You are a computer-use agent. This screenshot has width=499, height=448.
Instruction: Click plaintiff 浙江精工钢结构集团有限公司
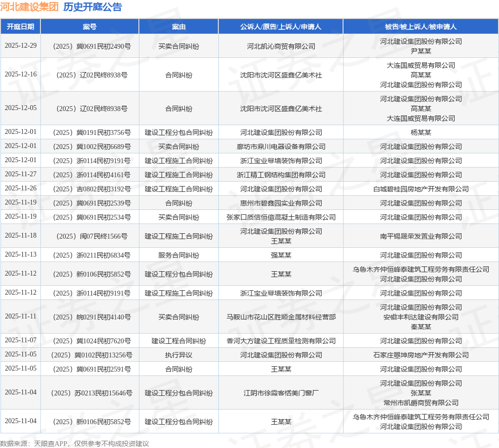(281, 175)
